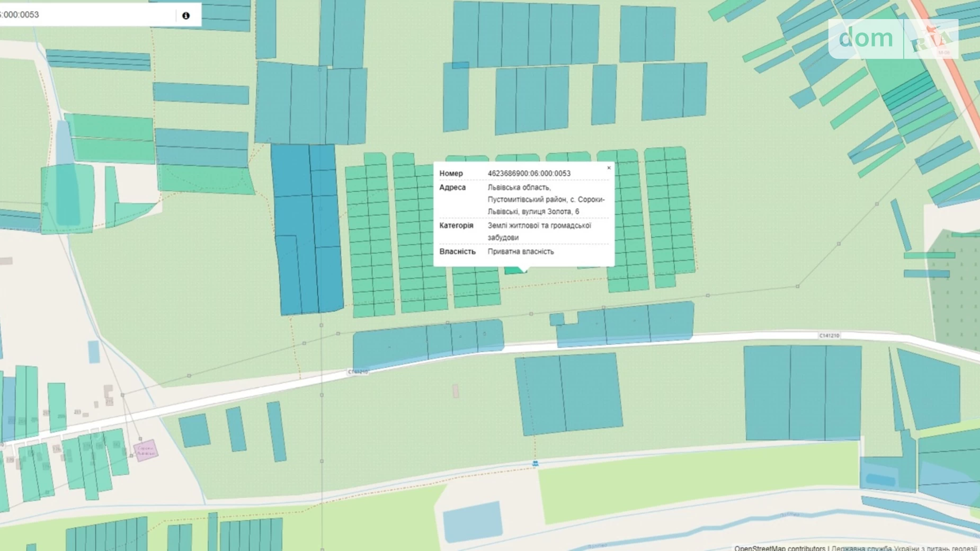Click the Категорія value in popup
The image size is (980, 551).
(x=539, y=231)
